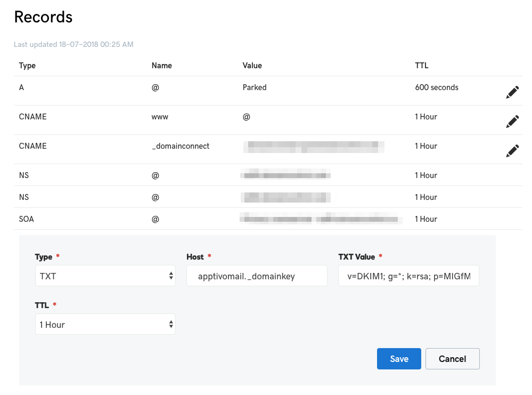Click the TTL selector stepper arrows
Image resolution: width=532 pixels, height=395 pixels.
point(169,324)
